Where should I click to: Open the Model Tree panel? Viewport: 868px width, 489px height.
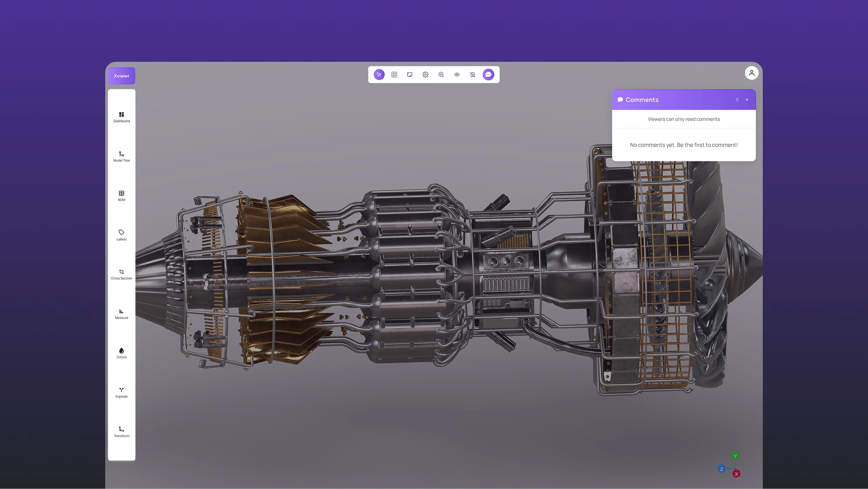121,157
